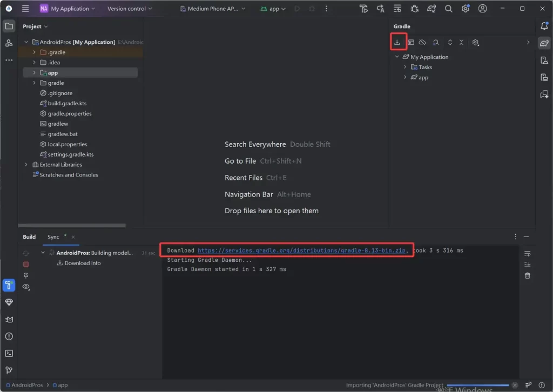Open app run configuration dropdown

coord(273,9)
